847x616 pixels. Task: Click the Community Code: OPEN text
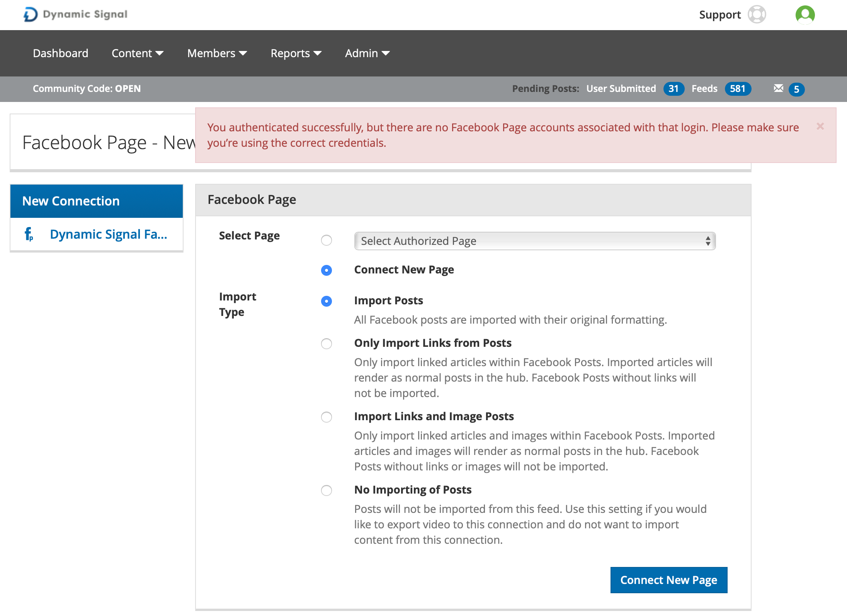[87, 88]
